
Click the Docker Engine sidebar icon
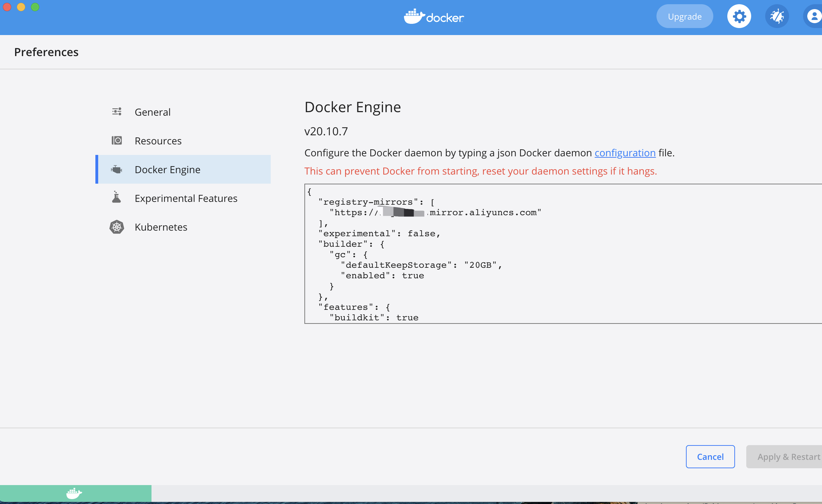[x=117, y=169]
